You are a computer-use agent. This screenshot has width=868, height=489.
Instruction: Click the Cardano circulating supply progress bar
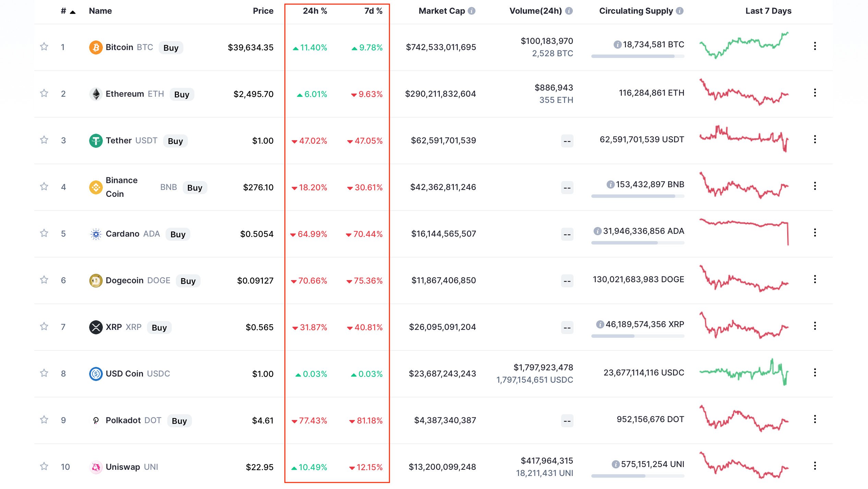click(x=638, y=243)
